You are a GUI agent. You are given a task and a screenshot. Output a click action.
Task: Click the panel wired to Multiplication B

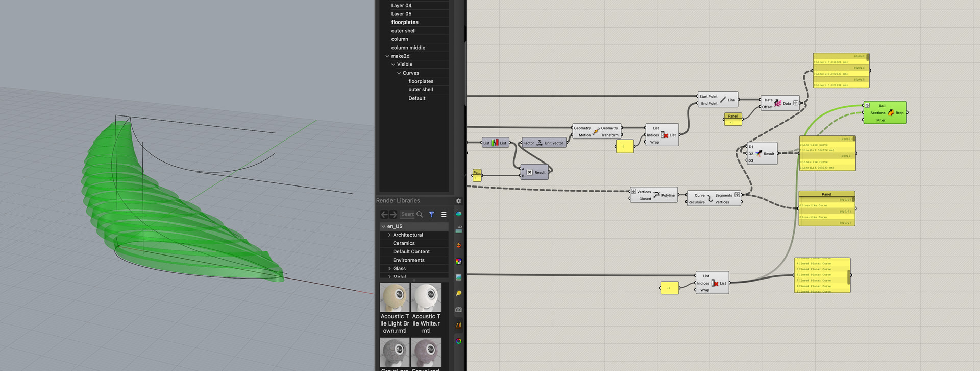(x=477, y=175)
